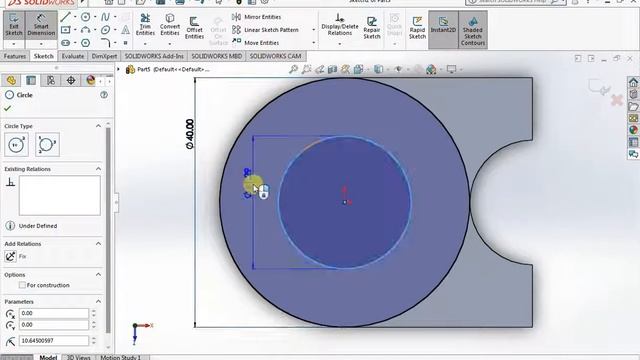Switch to SOLIDWORKS MBD tab
This screenshot has width=640, height=360.
pos(216,56)
